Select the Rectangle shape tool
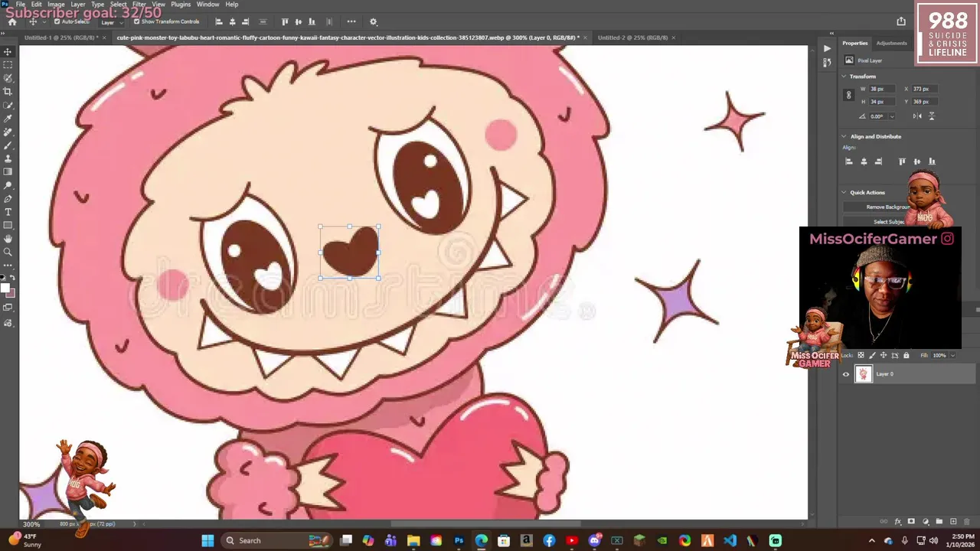Image resolution: width=980 pixels, height=551 pixels. (x=8, y=225)
